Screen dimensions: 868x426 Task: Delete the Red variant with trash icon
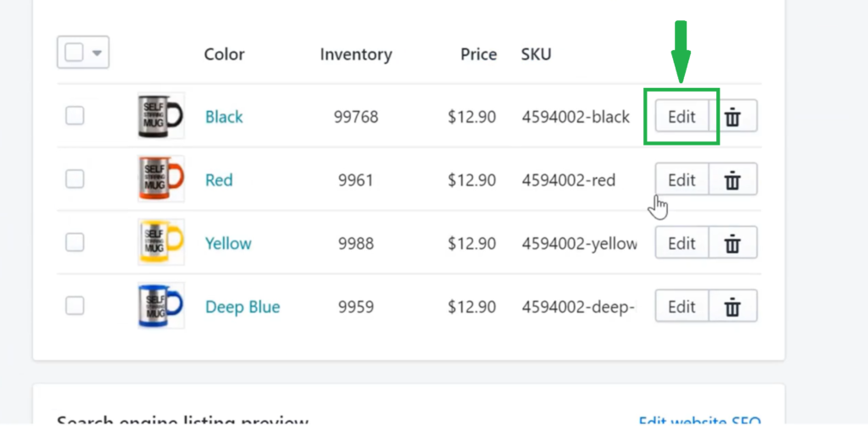point(733,180)
